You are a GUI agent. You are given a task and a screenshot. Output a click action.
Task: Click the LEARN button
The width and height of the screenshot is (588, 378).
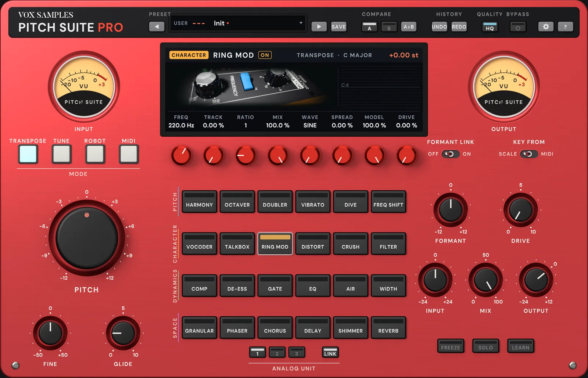click(521, 346)
